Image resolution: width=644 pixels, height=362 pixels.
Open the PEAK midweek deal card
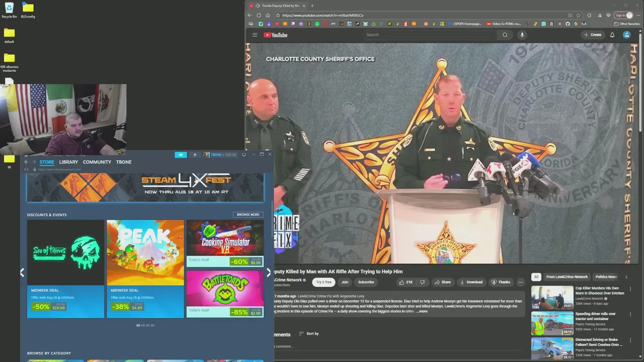pyautogui.click(x=145, y=268)
